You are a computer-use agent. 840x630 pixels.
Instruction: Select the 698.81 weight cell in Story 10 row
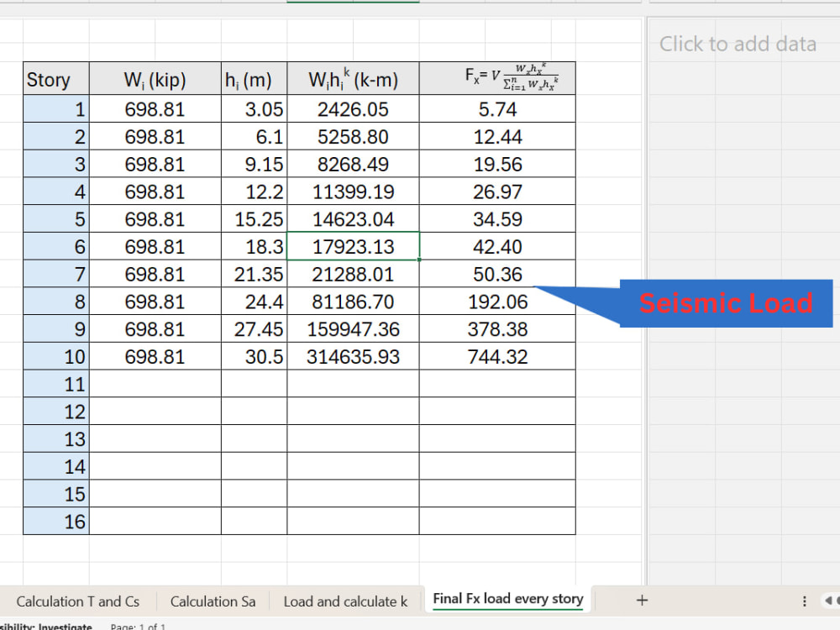coord(155,357)
